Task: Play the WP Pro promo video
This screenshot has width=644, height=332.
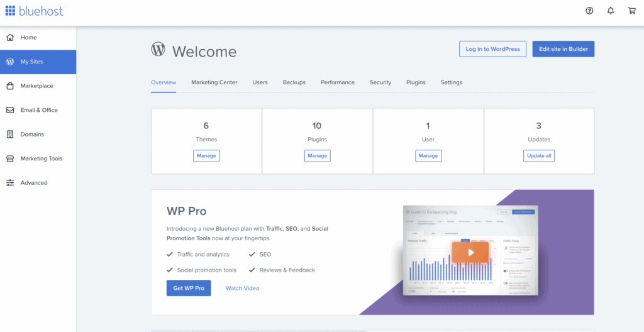Action: pyautogui.click(x=470, y=252)
